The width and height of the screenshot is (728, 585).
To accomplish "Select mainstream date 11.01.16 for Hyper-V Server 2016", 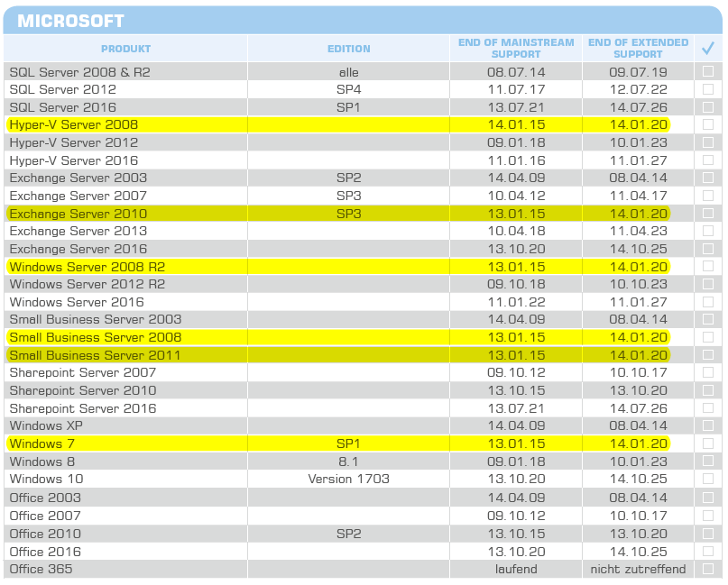I will pos(516,160).
